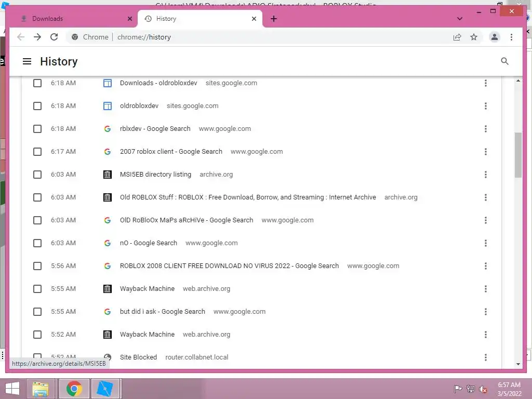Open more actions for 5:52 AM Wayback Machine
Viewport: 532px width, 399px height.
coord(486,335)
